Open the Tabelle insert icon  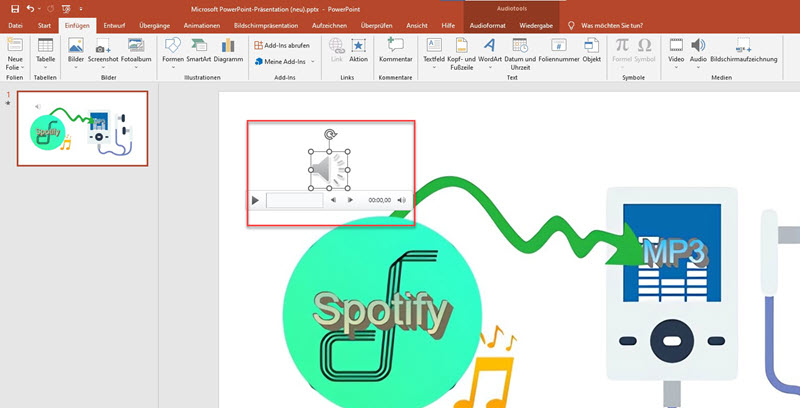pyautogui.click(x=45, y=45)
